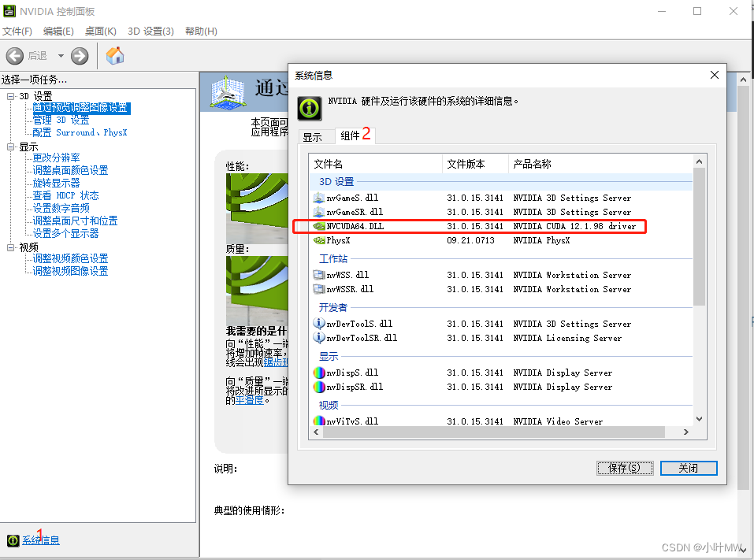
Task: Click list vertical scrollbar down arrow
Action: (699, 419)
